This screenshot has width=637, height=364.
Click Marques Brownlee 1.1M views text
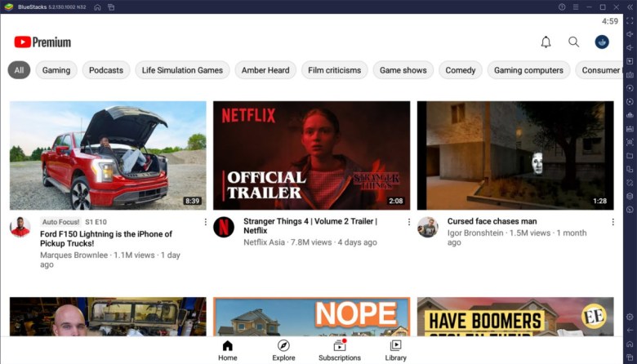tap(110, 260)
